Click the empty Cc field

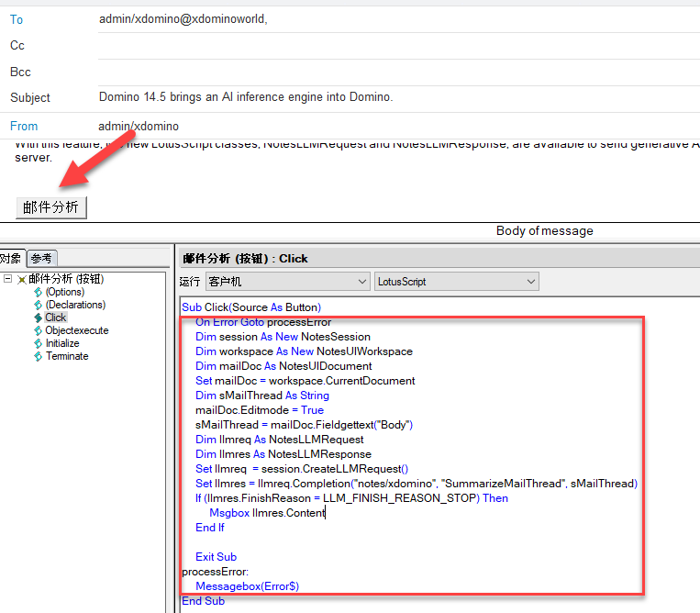click(399, 46)
